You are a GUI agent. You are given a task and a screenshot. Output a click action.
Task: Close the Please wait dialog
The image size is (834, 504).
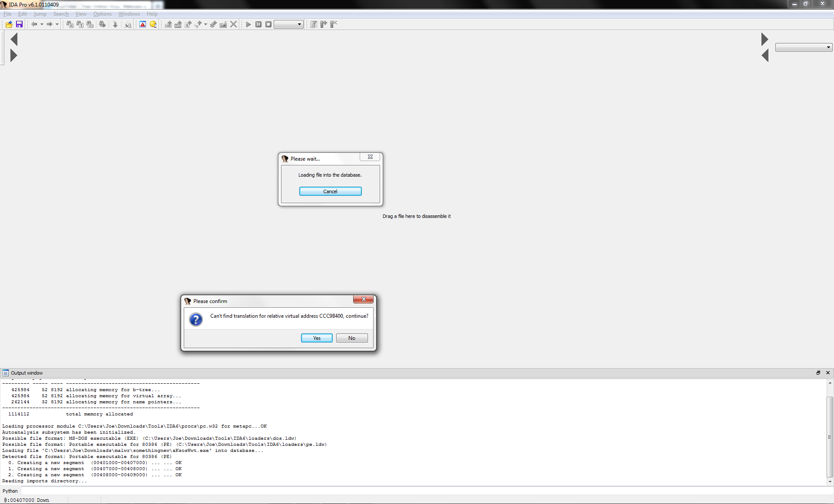pos(370,157)
